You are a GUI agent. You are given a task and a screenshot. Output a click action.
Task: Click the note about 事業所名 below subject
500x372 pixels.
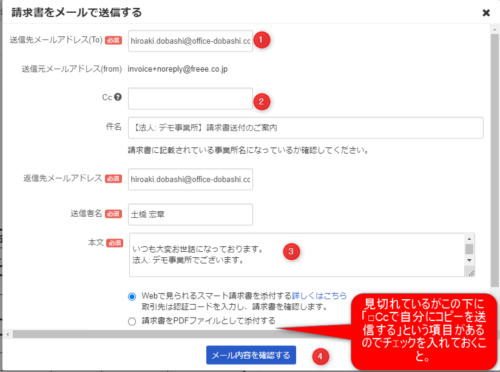pos(248,150)
